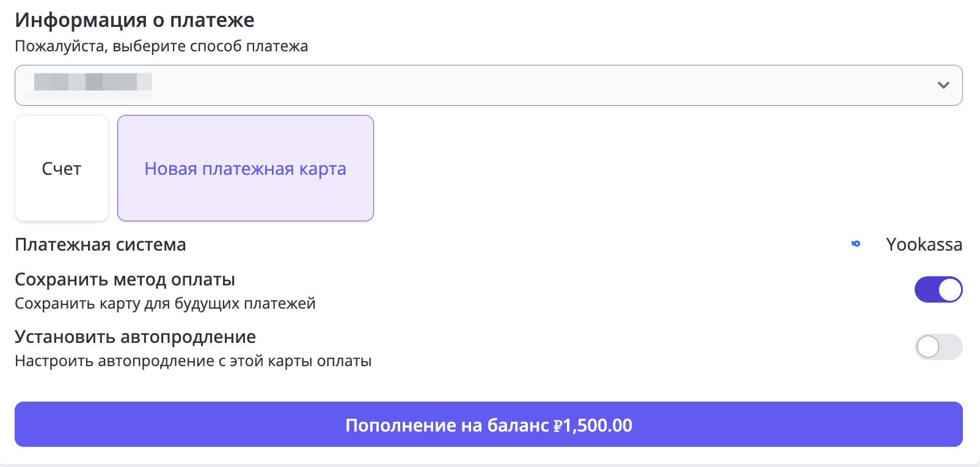The image size is (980, 467).
Task: Click "Настроить автопродление с этой карты оплаты" text
Action: (193, 361)
